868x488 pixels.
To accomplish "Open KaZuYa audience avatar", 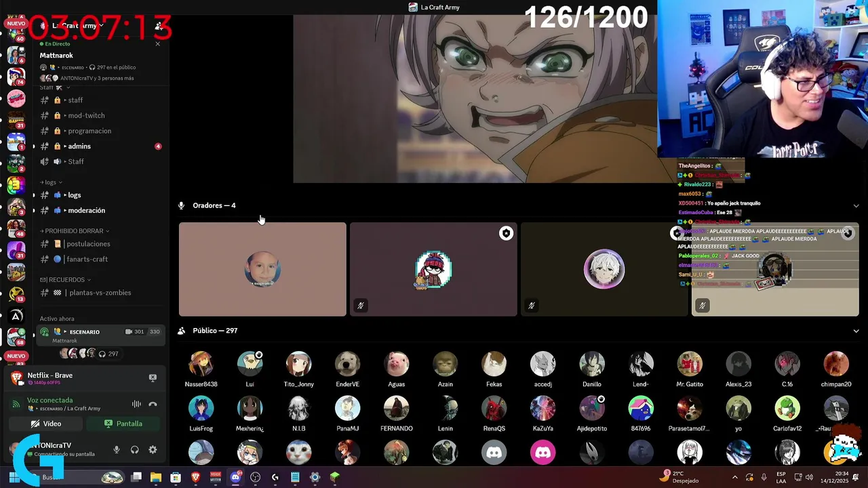I will click(x=542, y=409).
